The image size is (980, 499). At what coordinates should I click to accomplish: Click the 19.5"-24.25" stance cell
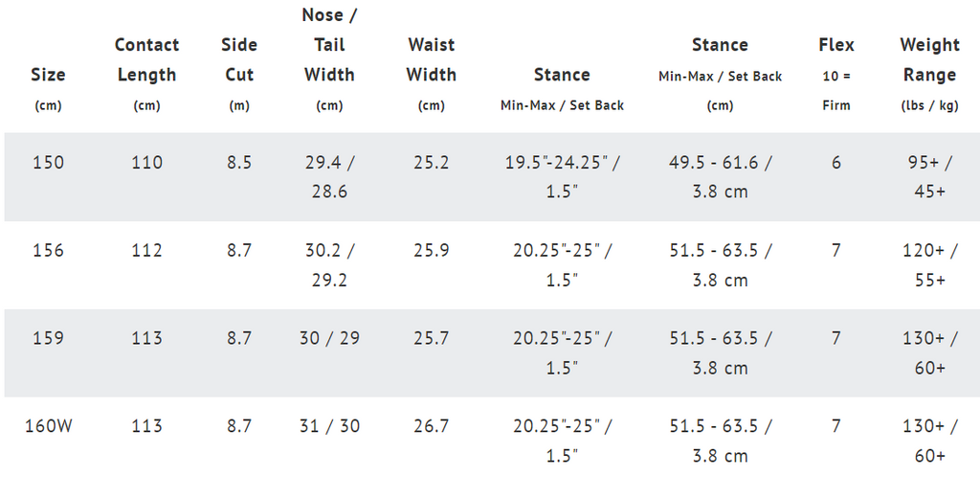(x=562, y=177)
